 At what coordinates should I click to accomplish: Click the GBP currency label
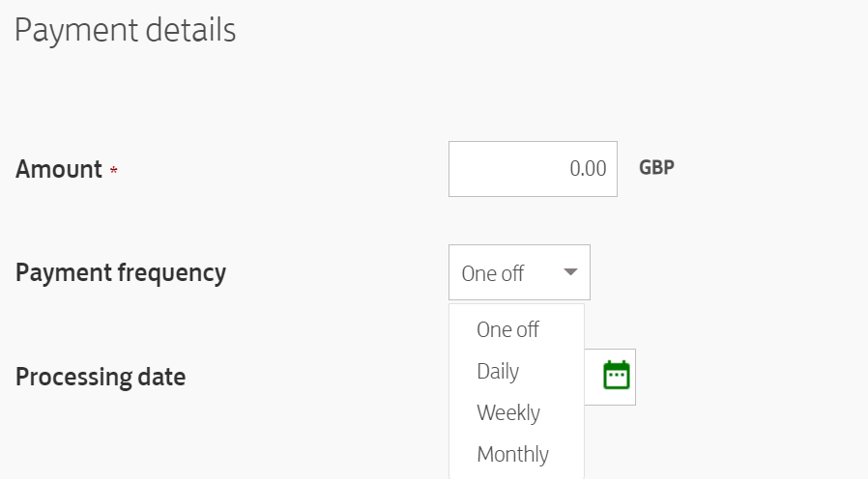tap(656, 168)
